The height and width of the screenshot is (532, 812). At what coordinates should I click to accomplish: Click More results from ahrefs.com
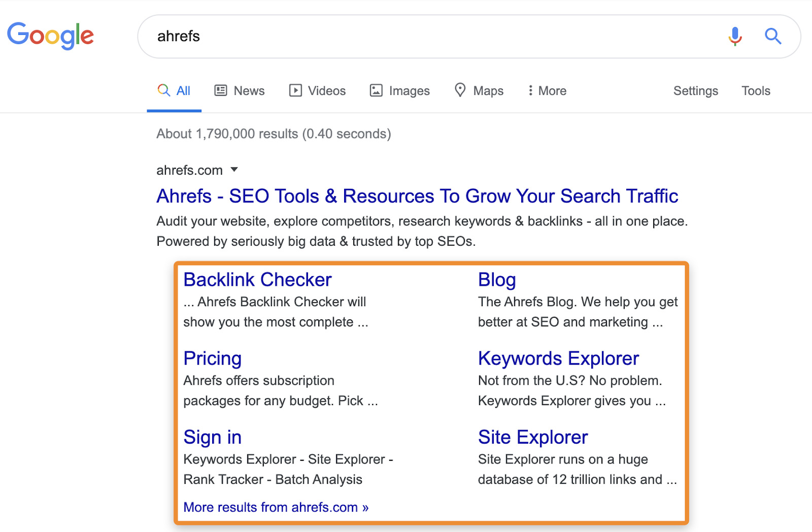pyautogui.click(x=276, y=507)
